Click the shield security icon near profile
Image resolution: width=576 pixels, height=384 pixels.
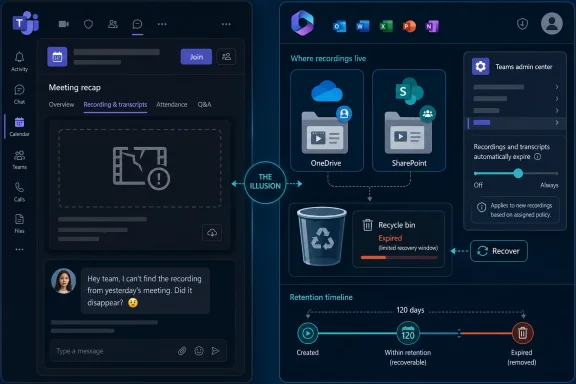tap(522, 24)
